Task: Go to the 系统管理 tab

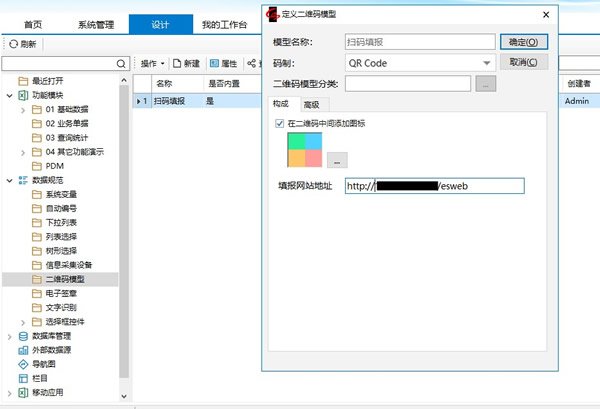Action: click(102, 23)
